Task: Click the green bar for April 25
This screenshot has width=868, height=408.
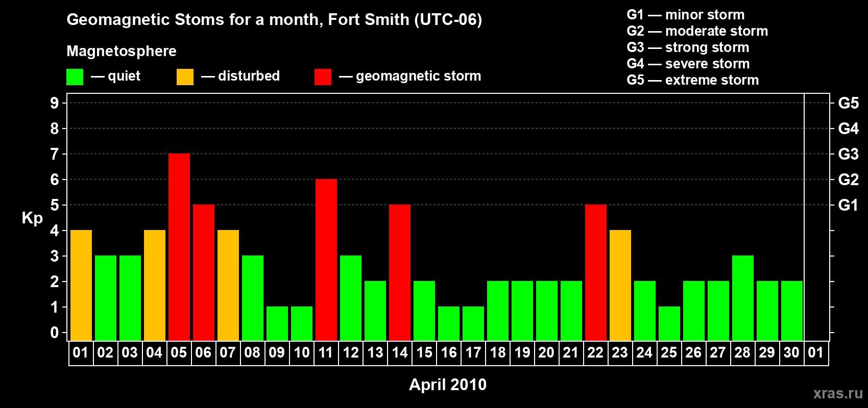Action: click(669, 324)
